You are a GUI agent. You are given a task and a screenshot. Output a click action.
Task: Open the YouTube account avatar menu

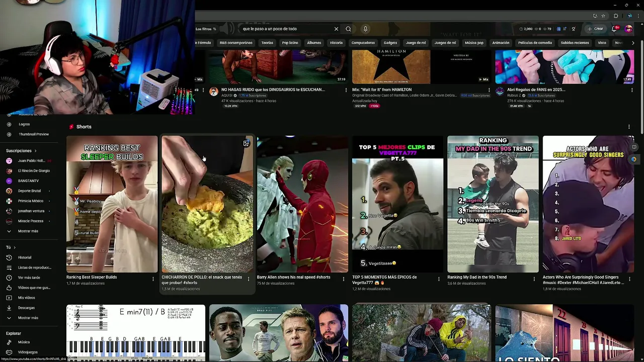(x=628, y=29)
